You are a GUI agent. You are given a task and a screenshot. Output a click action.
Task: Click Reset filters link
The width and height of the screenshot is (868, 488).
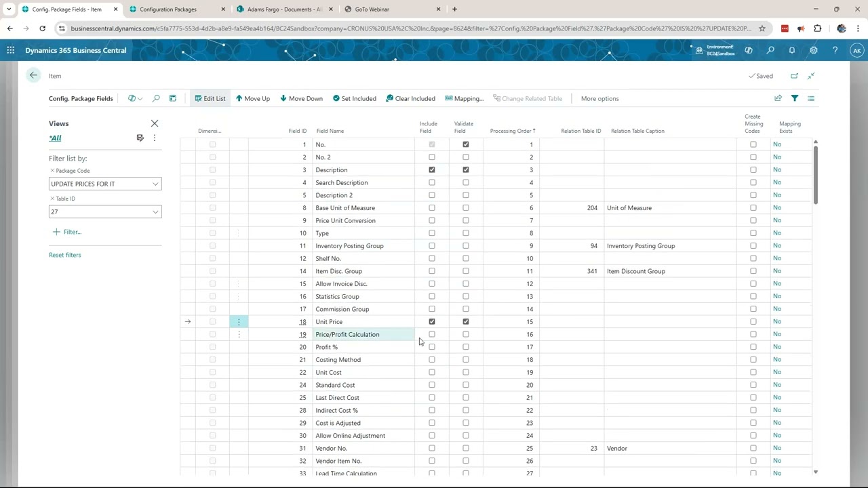64,255
